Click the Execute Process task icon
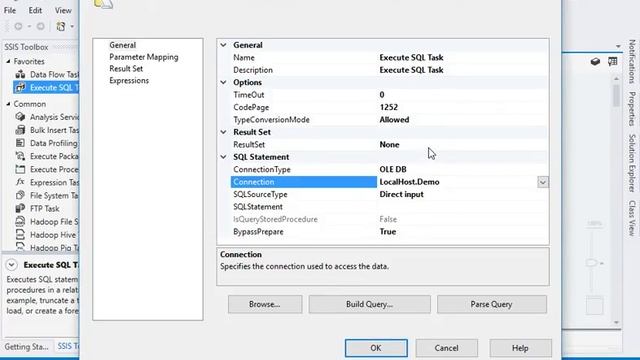 tap(20, 169)
